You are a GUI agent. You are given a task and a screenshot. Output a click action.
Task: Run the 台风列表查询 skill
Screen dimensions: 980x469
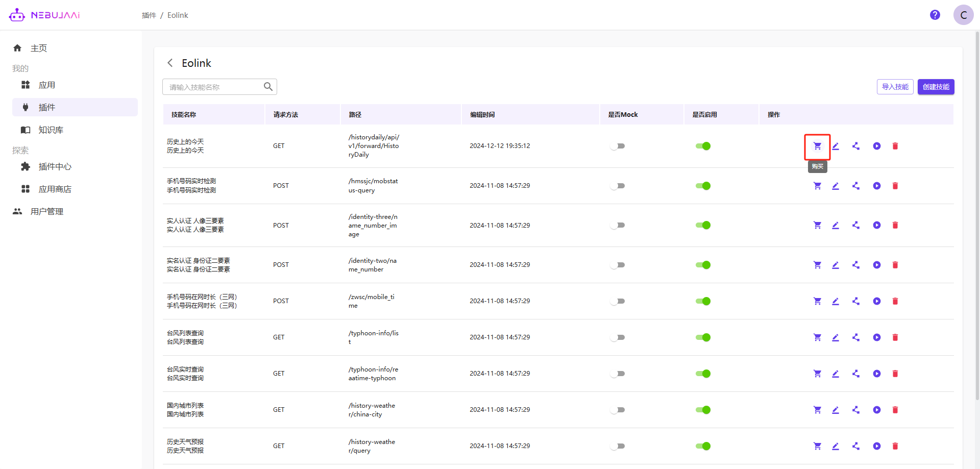click(877, 337)
